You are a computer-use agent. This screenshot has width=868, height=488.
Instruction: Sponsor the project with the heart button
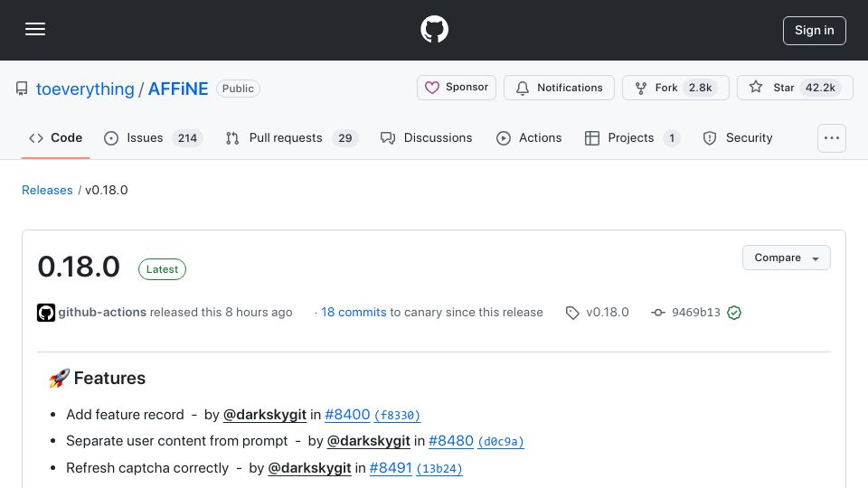pos(457,88)
